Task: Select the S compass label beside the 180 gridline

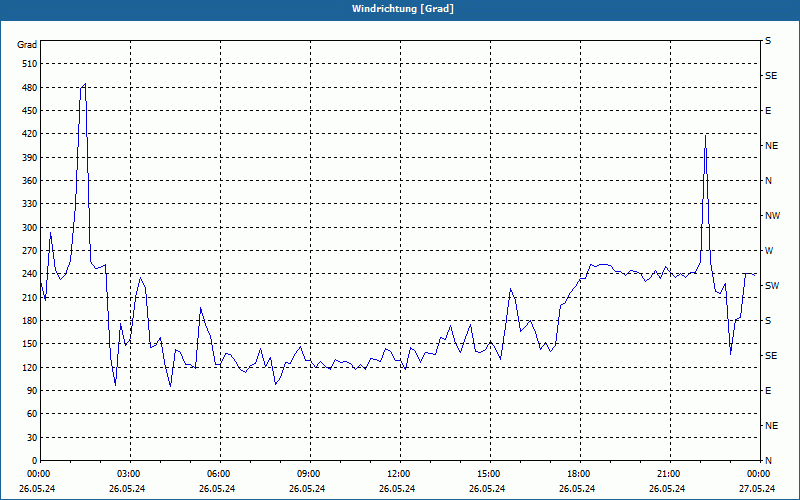Action: pos(768,321)
